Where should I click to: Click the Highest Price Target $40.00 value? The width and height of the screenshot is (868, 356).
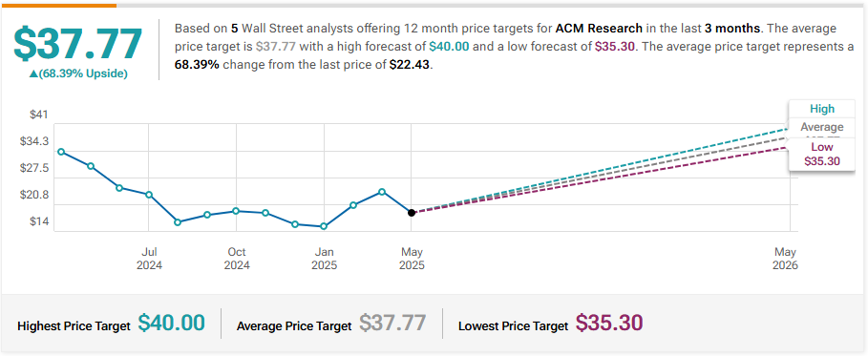(172, 323)
